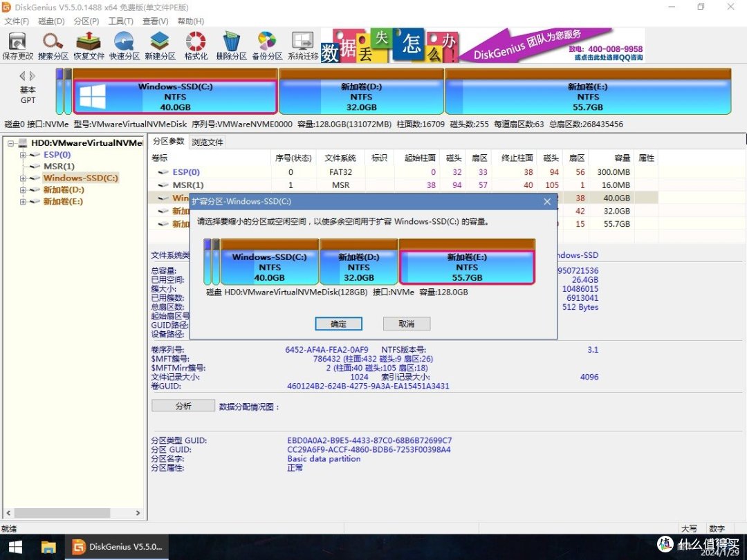Viewport: 747px width, 560px height.
Task: Select 新加卷(D:) in the disk tree
Action: click(64, 189)
